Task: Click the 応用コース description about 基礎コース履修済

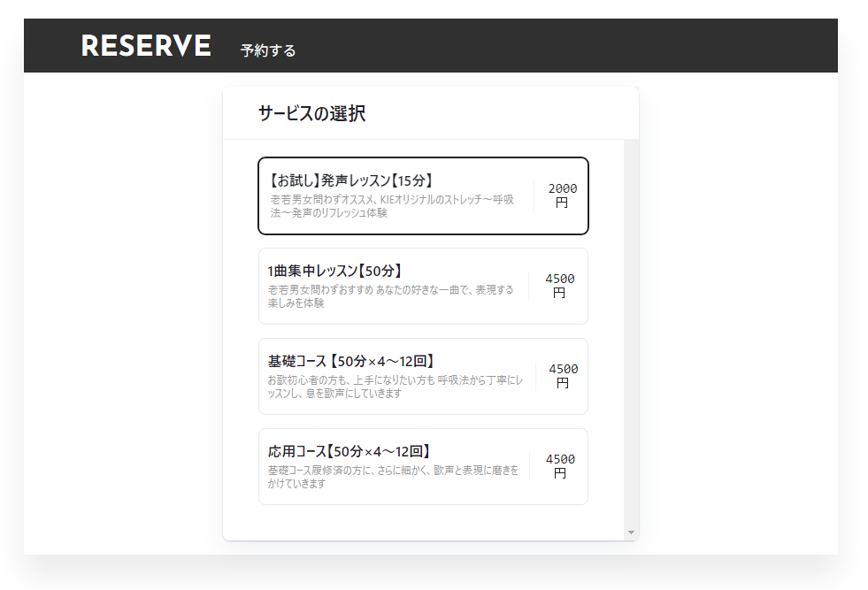Action: point(392,477)
